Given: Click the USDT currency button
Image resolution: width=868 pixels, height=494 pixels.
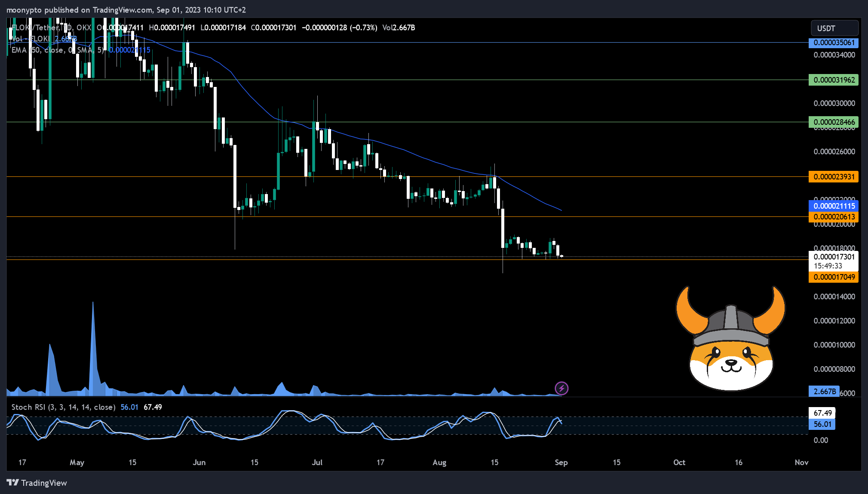Looking at the screenshot, I should click(x=834, y=28).
